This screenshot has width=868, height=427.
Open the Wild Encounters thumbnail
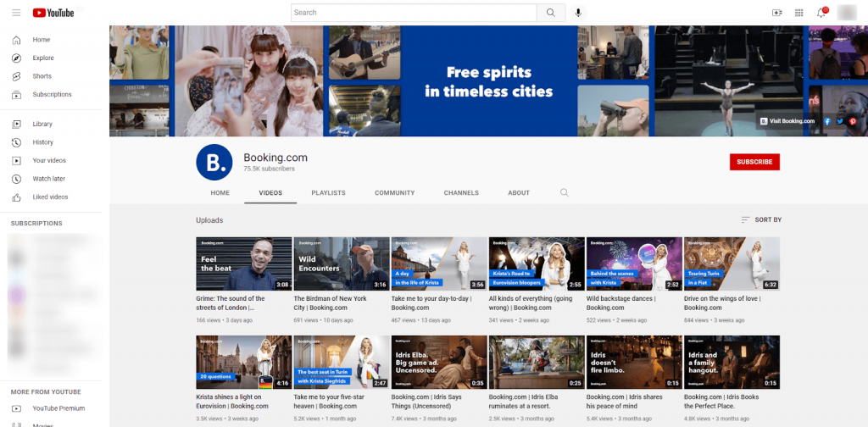pyautogui.click(x=342, y=263)
